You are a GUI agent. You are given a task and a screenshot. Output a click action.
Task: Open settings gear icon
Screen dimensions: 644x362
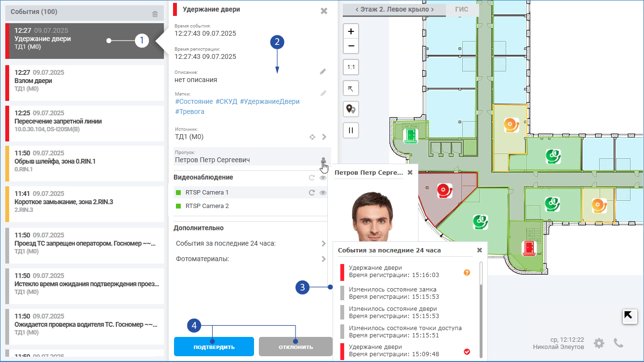point(599,343)
